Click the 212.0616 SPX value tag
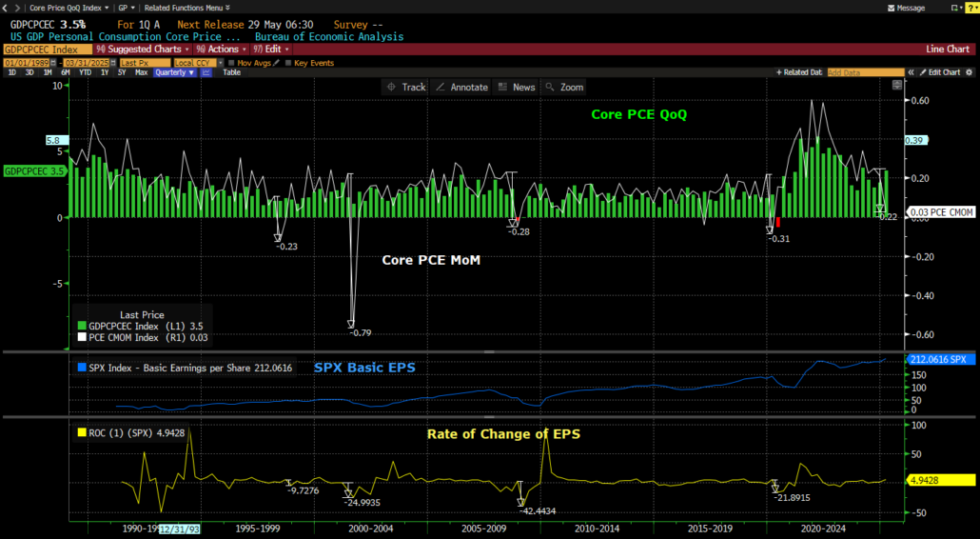The height and width of the screenshot is (539, 980). point(939,360)
